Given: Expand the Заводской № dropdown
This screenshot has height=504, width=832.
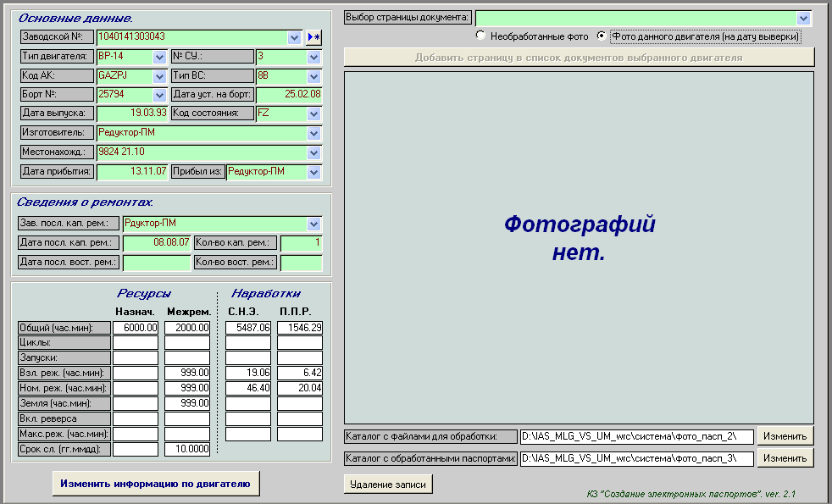Looking at the screenshot, I should (295, 37).
